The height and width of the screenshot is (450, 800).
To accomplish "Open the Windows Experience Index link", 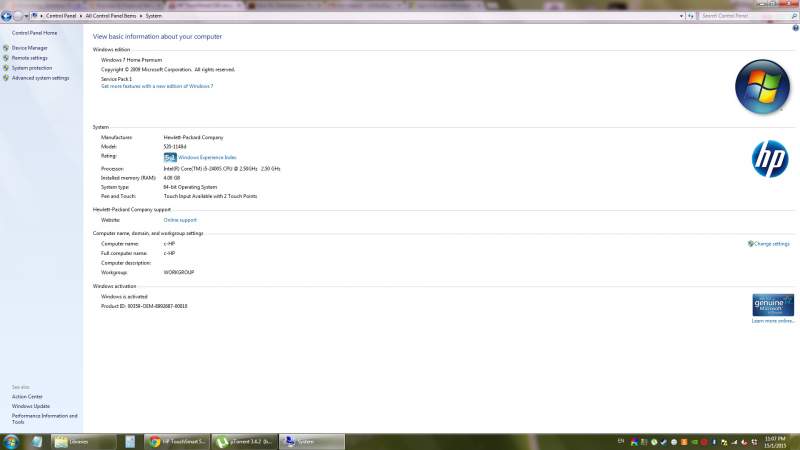I will pyautogui.click(x=207, y=158).
